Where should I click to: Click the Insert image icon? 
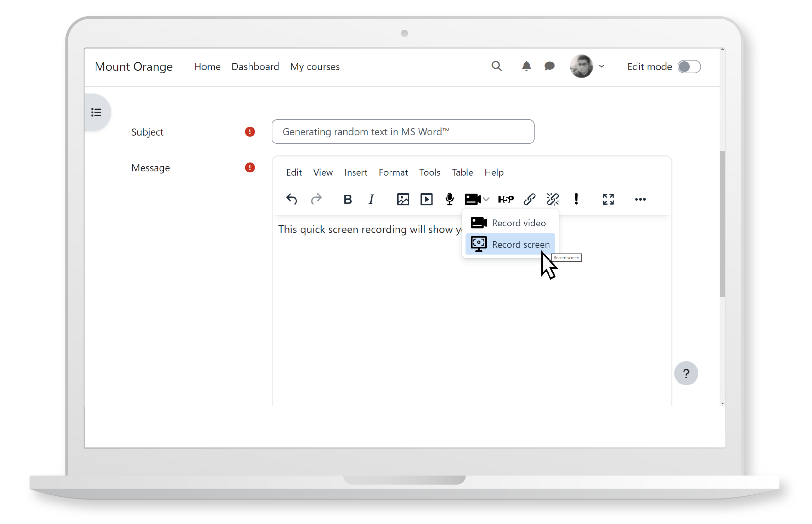pos(403,199)
